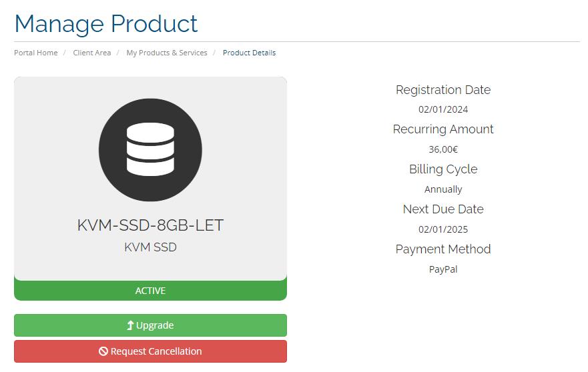Go to Portal Home breadcrumb
Screen dimensions: 588x372
click(x=36, y=53)
